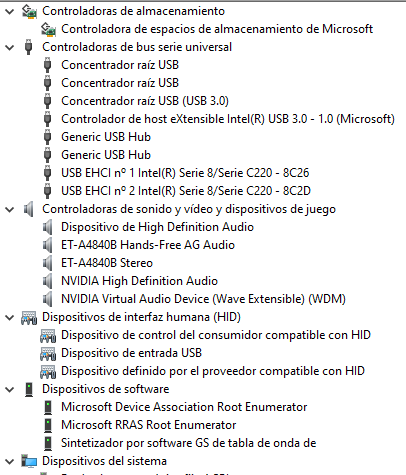Viewport: 406px width, 475px height.
Task: Collapse the Controladoras de almacenamiento category
Action: pyautogui.click(x=10, y=12)
